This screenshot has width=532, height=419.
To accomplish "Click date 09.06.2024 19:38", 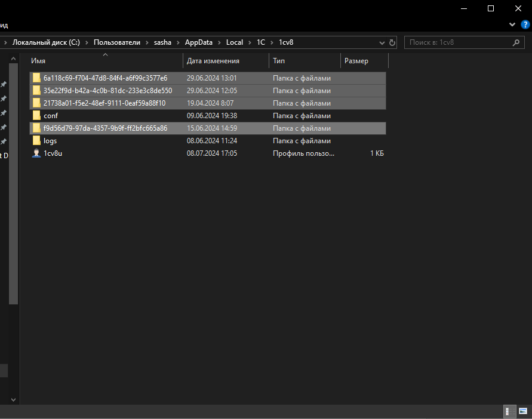I will click(x=212, y=116).
